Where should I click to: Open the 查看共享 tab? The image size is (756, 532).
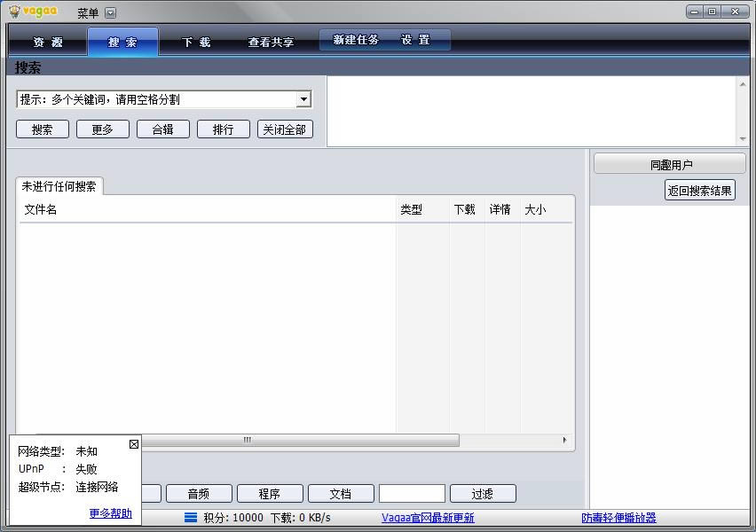pos(271,42)
